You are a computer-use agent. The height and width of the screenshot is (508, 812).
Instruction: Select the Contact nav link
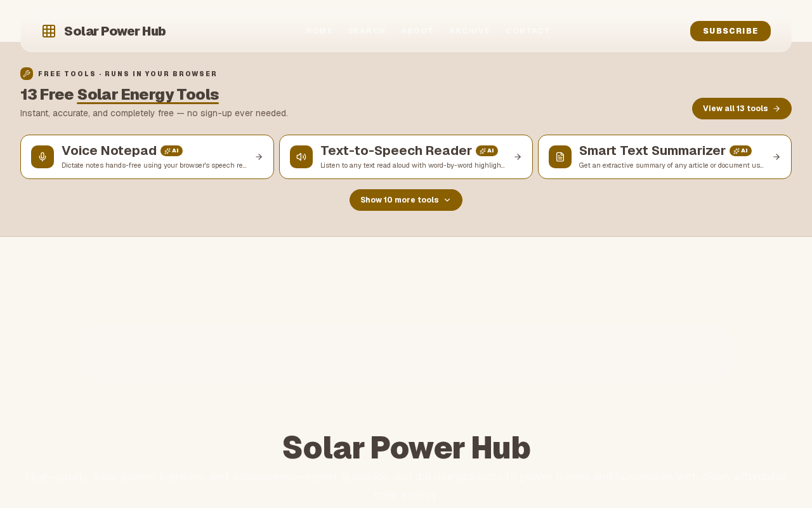528,31
